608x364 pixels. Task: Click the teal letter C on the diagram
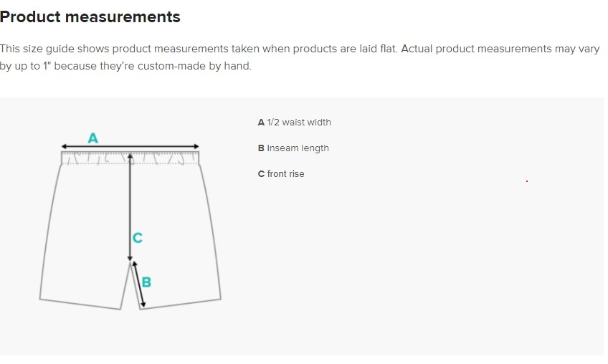(x=138, y=238)
